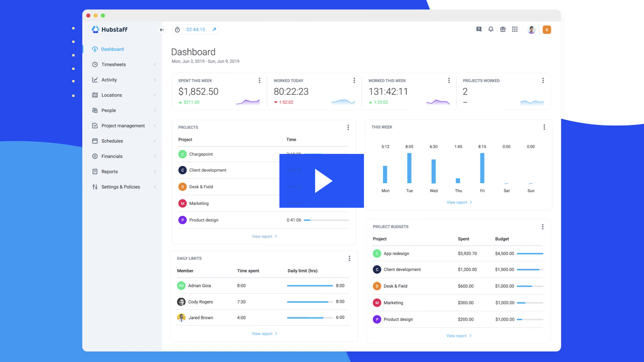Click the help chat icon in header
The height and width of the screenshot is (362, 644).
coord(479,29)
